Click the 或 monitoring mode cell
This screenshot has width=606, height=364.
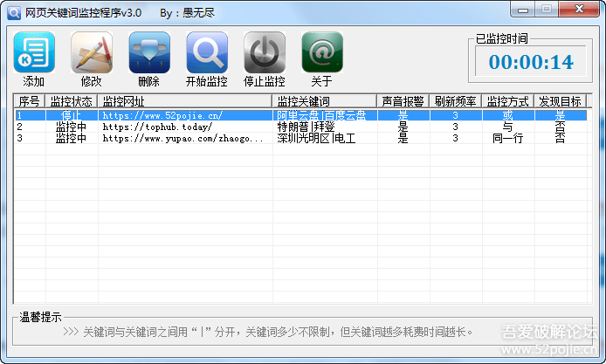click(508, 115)
